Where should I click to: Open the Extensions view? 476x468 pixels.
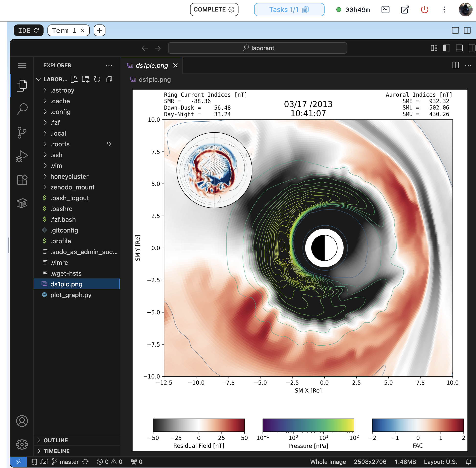[x=22, y=180]
